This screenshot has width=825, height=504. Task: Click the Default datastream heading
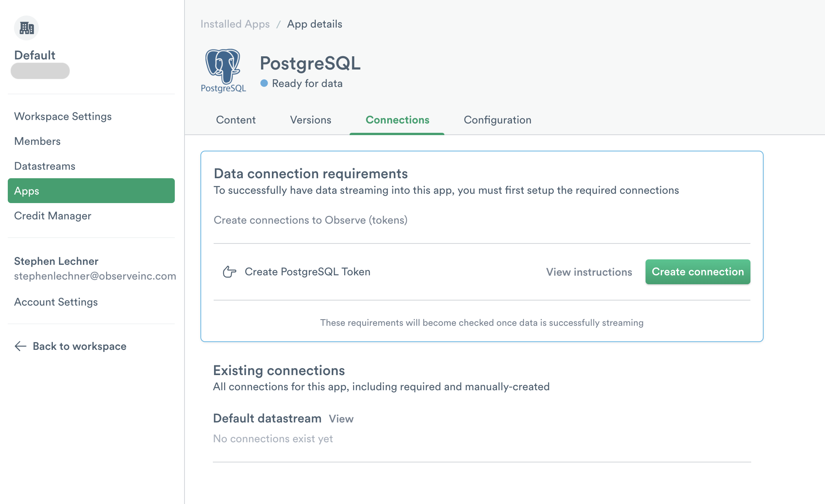[x=267, y=418]
